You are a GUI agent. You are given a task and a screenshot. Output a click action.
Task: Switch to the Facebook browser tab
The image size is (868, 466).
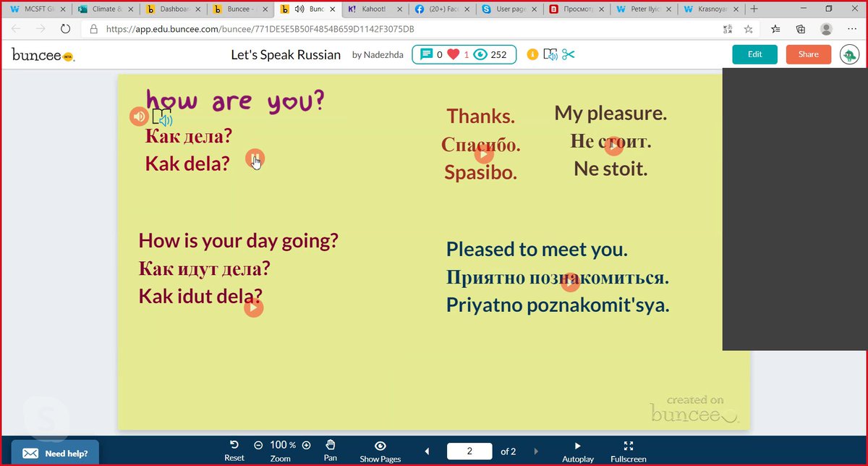[441, 9]
